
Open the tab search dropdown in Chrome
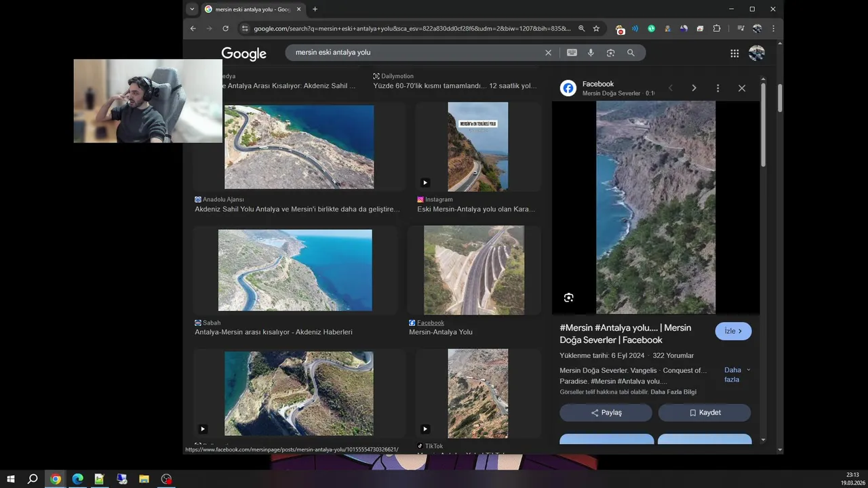[193, 9]
